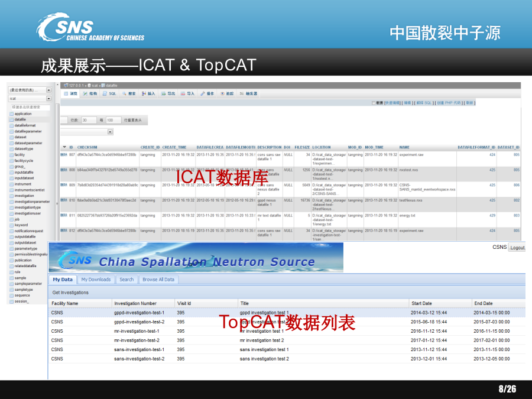
Task: Click the table icon beside parametertype
Action: pyautogui.click(x=12, y=249)
